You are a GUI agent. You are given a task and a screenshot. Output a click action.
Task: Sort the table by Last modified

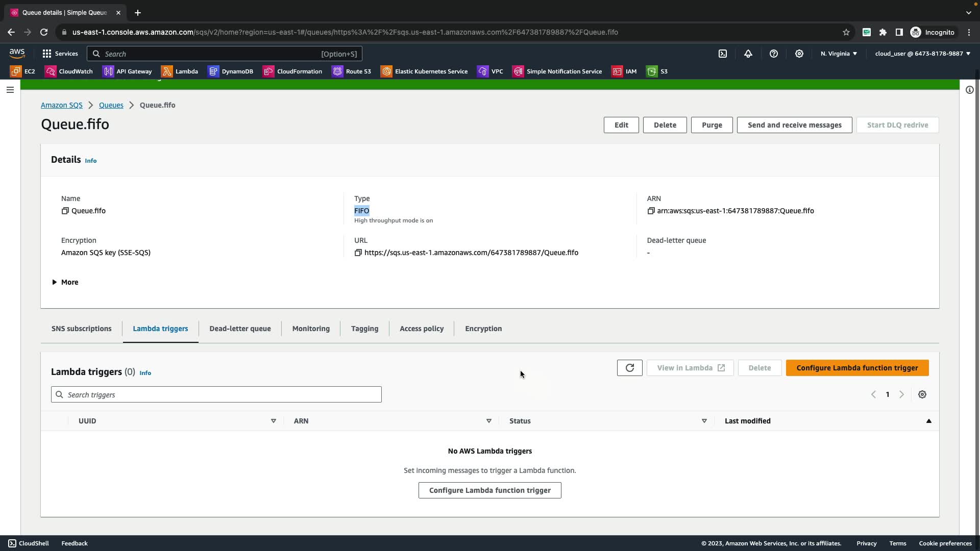pyautogui.click(x=747, y=421)
